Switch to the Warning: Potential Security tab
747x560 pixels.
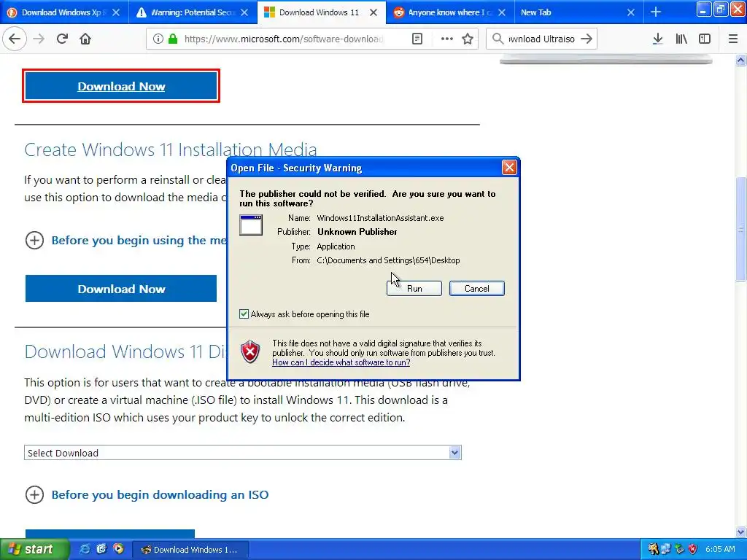[193, 12]
